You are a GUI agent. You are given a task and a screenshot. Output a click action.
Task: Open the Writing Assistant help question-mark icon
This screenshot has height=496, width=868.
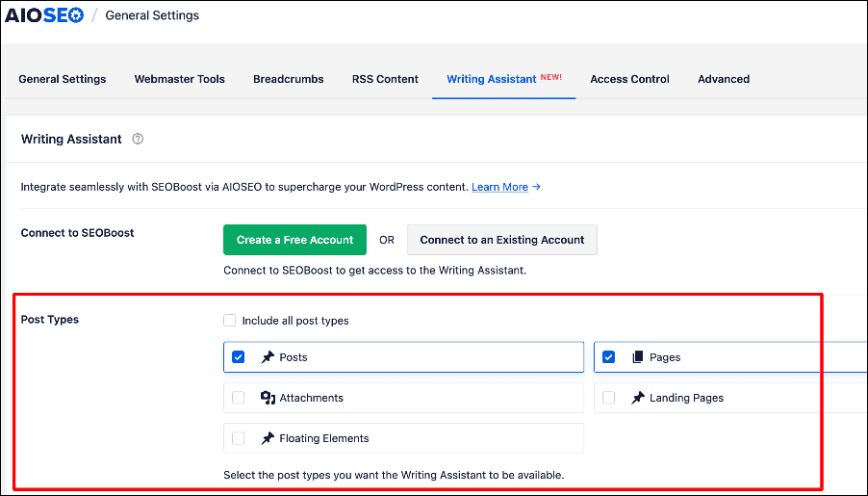pyautogui.click(x=138, y=139)
